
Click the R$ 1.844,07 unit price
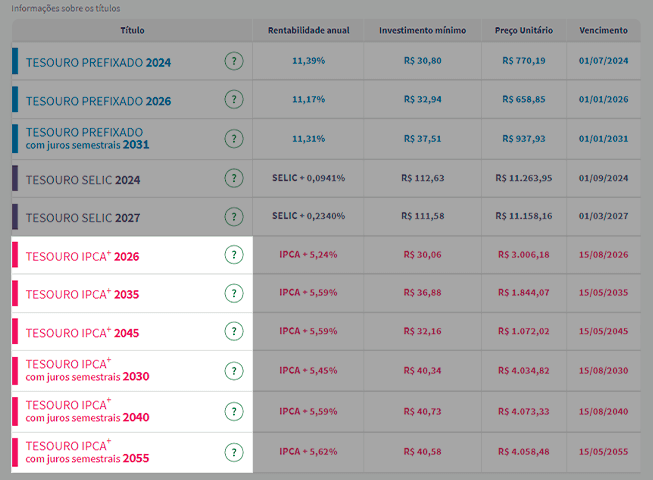[524, 293]
